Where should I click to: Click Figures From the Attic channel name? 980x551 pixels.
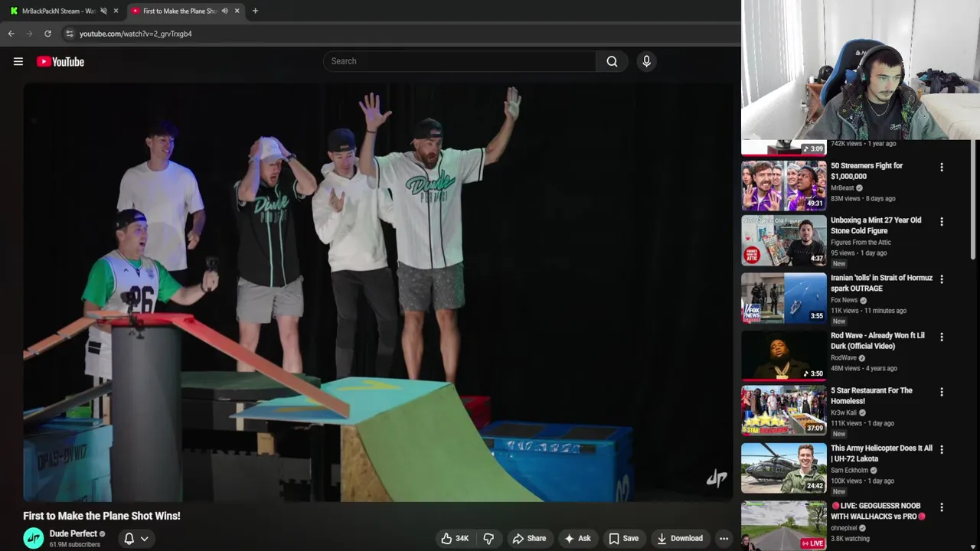tap(861, 243)
